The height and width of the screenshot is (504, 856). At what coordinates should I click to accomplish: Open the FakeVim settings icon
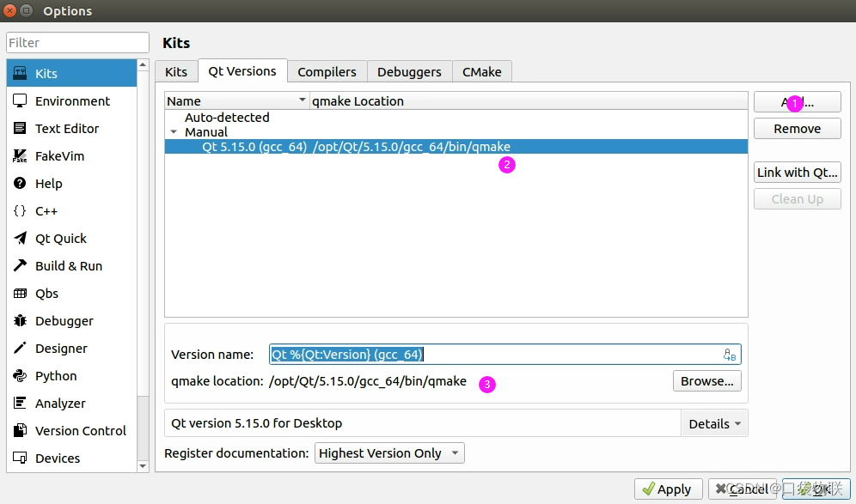20,156
